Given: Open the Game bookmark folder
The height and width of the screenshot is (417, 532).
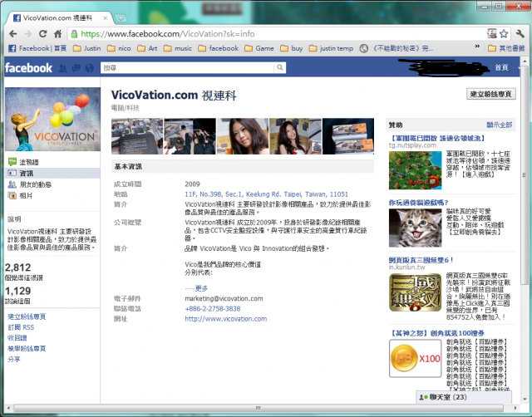Looking at the screenshot, I should (259, 48).
